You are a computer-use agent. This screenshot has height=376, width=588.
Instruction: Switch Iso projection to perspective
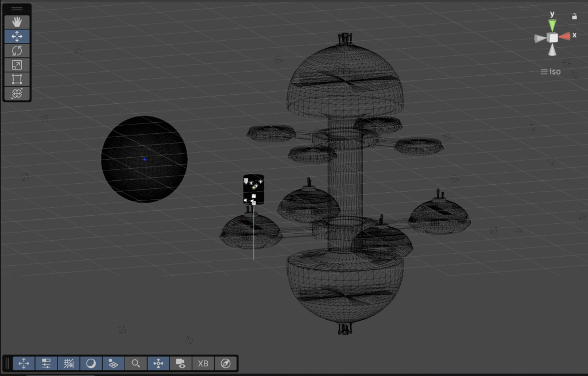[x=551, y=72]
